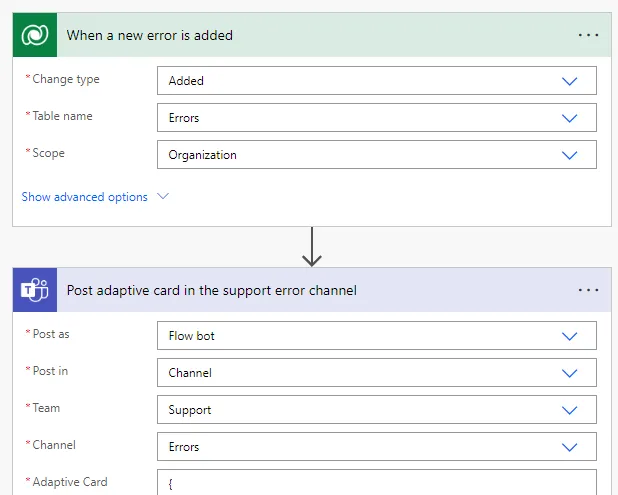The width and height of the screenshot is (618, 495).
Task: Click the Scope label
Action: pyautogui.click(x=48, y=153)
